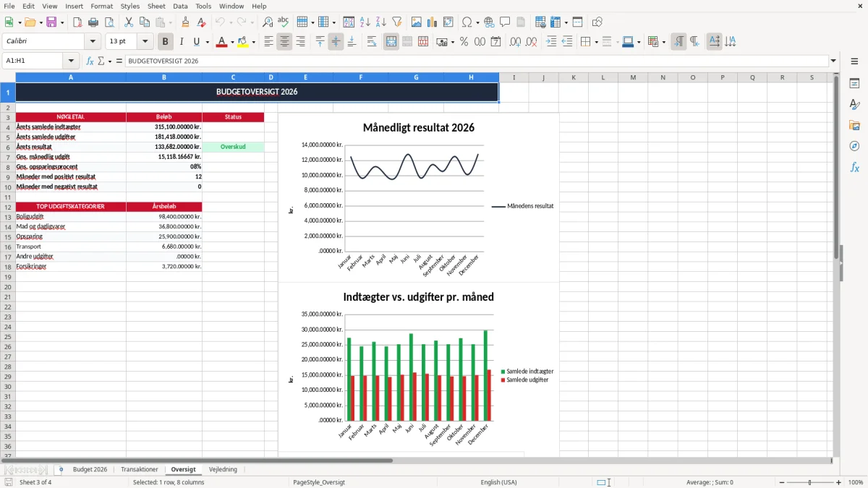Toggle Italic formatting
Viewport: 868px width, 488px height.
coord(182,42)
